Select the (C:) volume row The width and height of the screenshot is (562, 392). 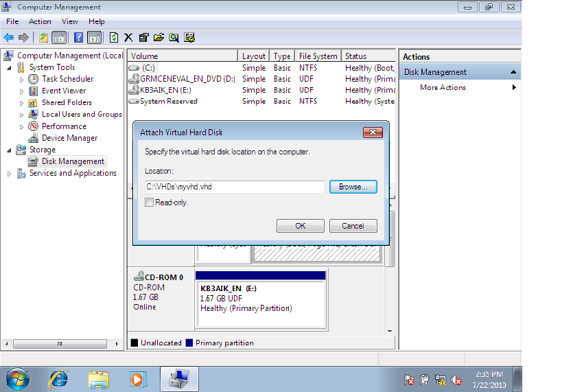261,68
